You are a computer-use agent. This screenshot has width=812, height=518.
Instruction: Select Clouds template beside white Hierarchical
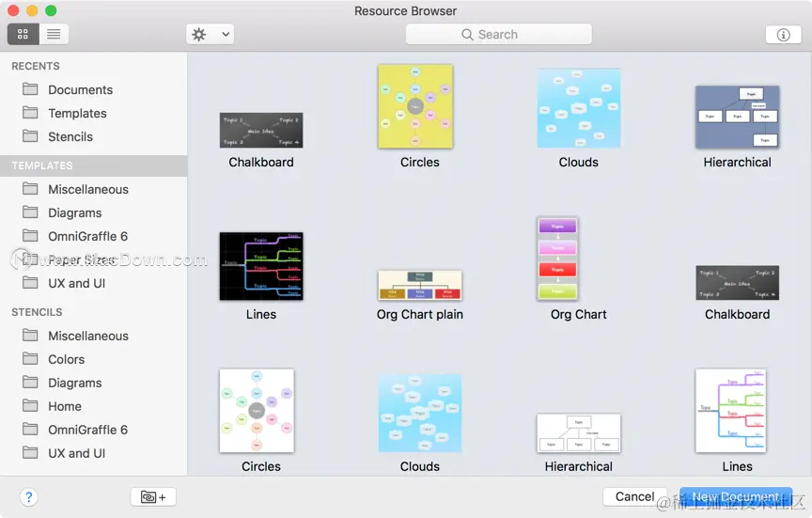(420, 414)
